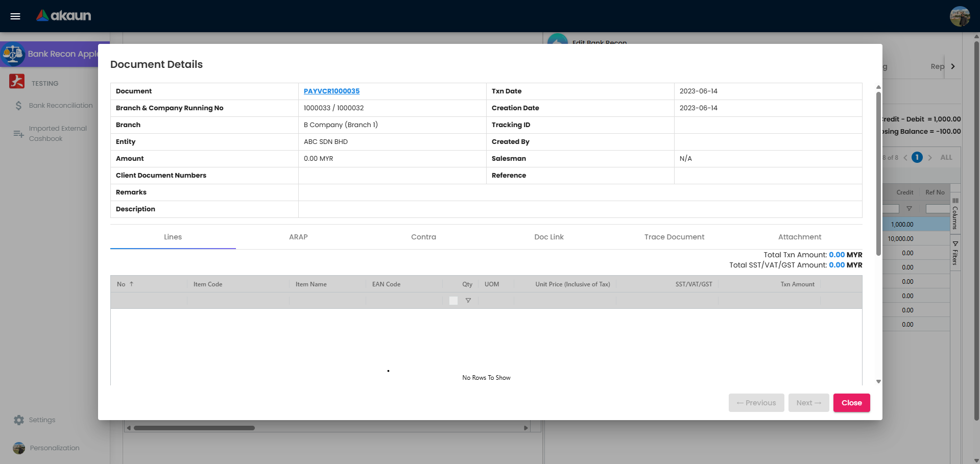The image size is (980, 464).
Task: Click the Bank Reconciliation dollar icon
Action: click(x=18, y=106)
